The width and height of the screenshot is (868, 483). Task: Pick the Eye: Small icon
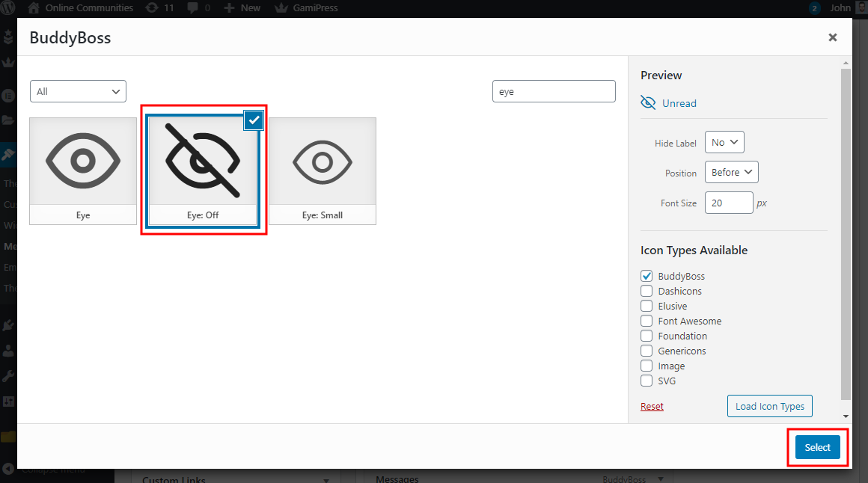323,161
